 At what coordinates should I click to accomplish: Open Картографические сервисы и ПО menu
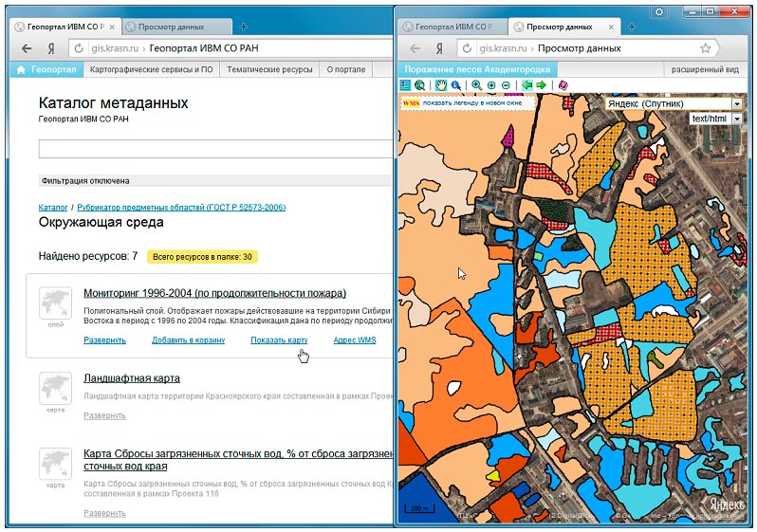pyautogui.click(x=151, y=69)
